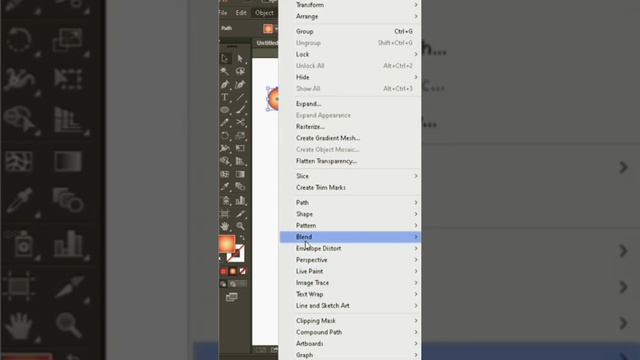
Task: Click the Fill color box in toolbar
Action: [x=227, y=244]
